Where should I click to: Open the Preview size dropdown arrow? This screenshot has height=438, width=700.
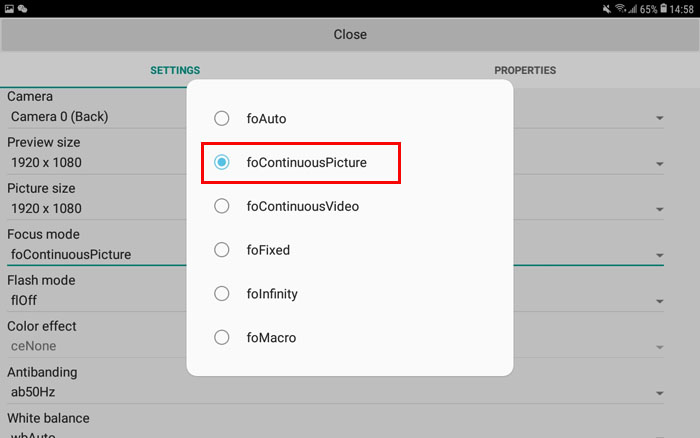pyautogui.click(x=659, y=164)
